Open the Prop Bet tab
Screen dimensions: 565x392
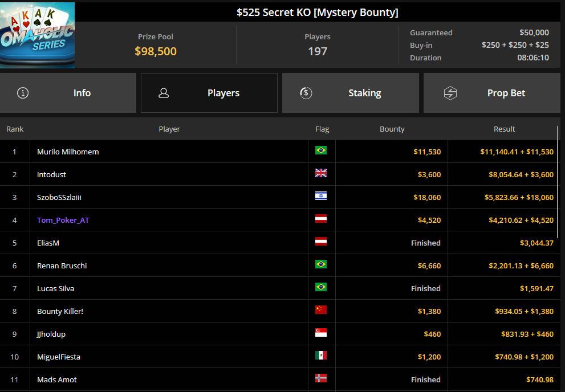(492, 93)
